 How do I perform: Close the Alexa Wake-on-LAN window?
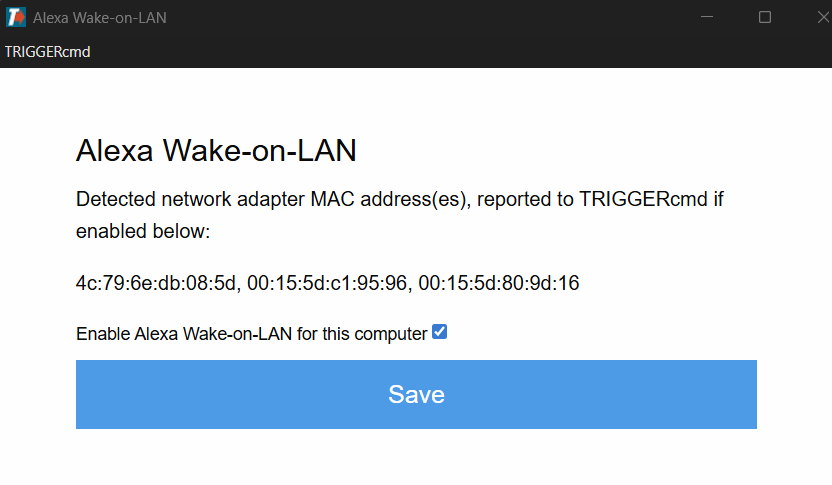pos(822,18)
